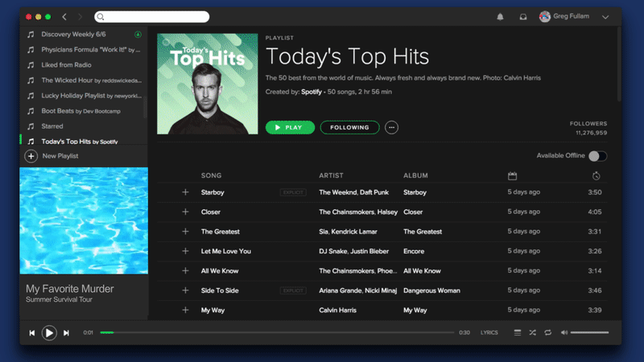644x362 pixels.
Task: Click the green download icon on Discovery Weekly
Action: [x=138, y=35]
